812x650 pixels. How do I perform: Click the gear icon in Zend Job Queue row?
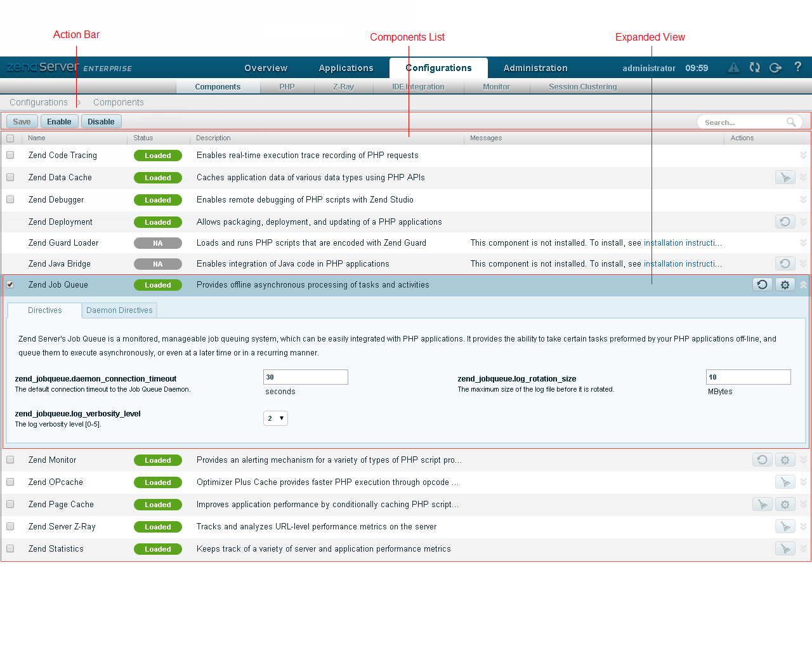pyautogui.click(x=785, y=285)
